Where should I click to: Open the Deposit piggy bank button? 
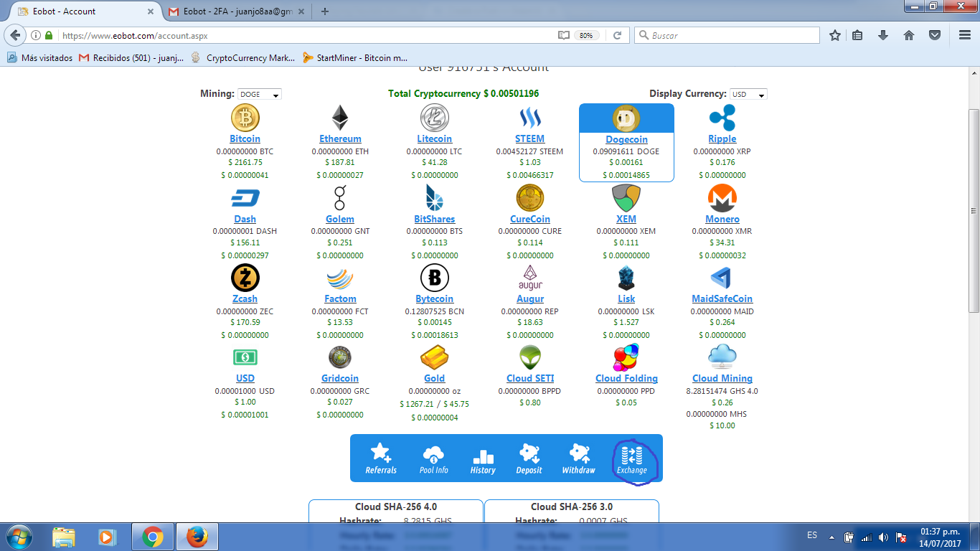coord(529,458)
